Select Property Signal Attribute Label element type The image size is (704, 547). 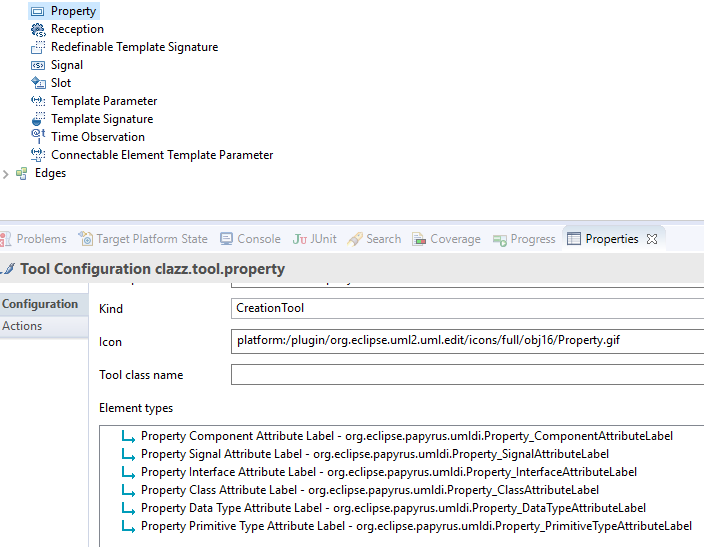point(374,454)
